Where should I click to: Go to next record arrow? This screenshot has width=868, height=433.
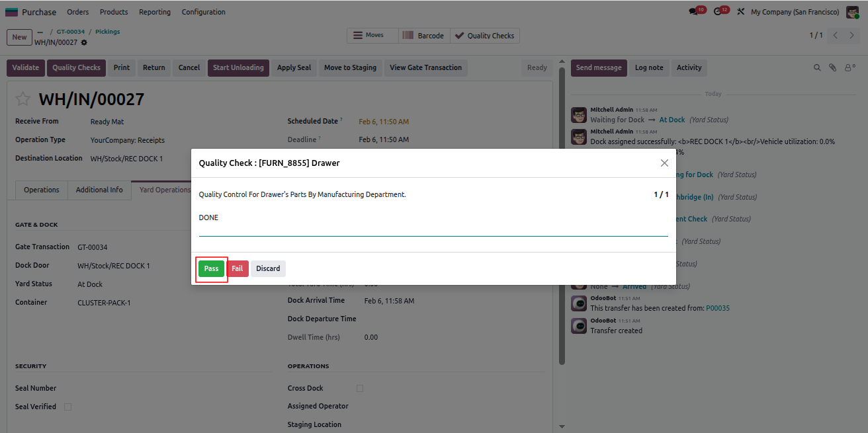tap(851, 35)
